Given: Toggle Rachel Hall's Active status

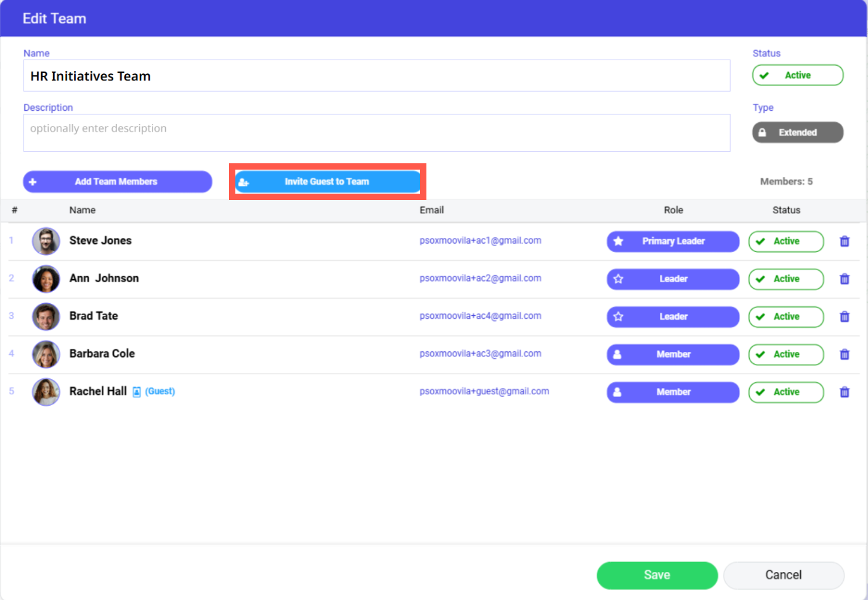Looking at the screenshot, I should [x=786, y=392].
